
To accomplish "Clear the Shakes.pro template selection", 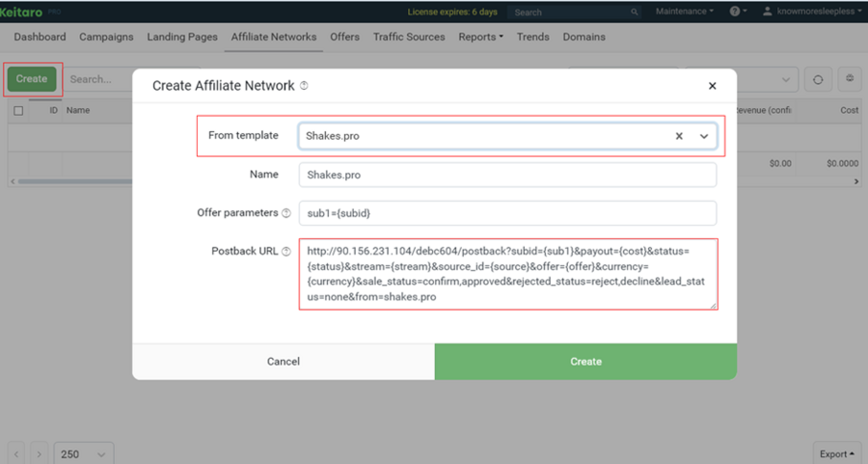I will pyautogui.click(x=679, y=136).
